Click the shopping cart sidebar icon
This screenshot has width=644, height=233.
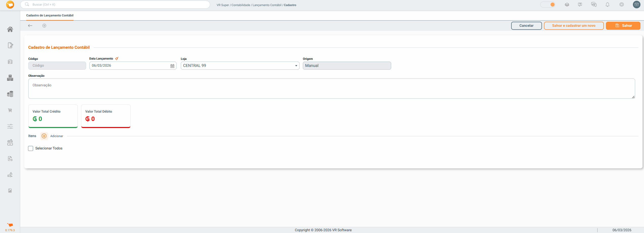click(x=10, y=110)
